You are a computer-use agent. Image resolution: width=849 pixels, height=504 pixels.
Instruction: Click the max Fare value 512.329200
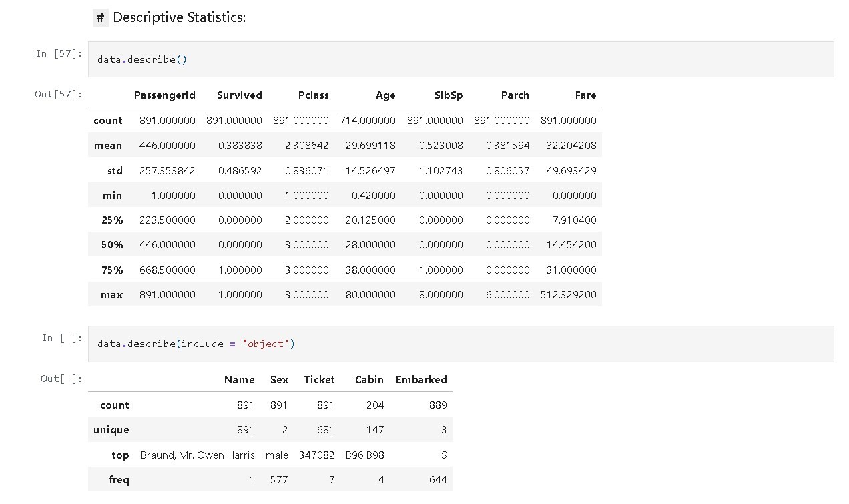(x=569, y=295)
